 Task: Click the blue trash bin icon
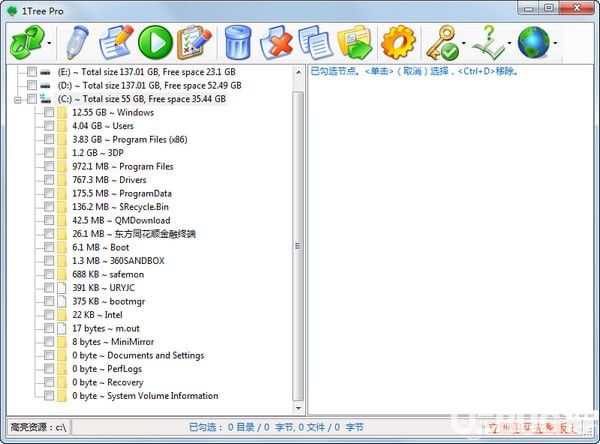(x=238, y=42)
